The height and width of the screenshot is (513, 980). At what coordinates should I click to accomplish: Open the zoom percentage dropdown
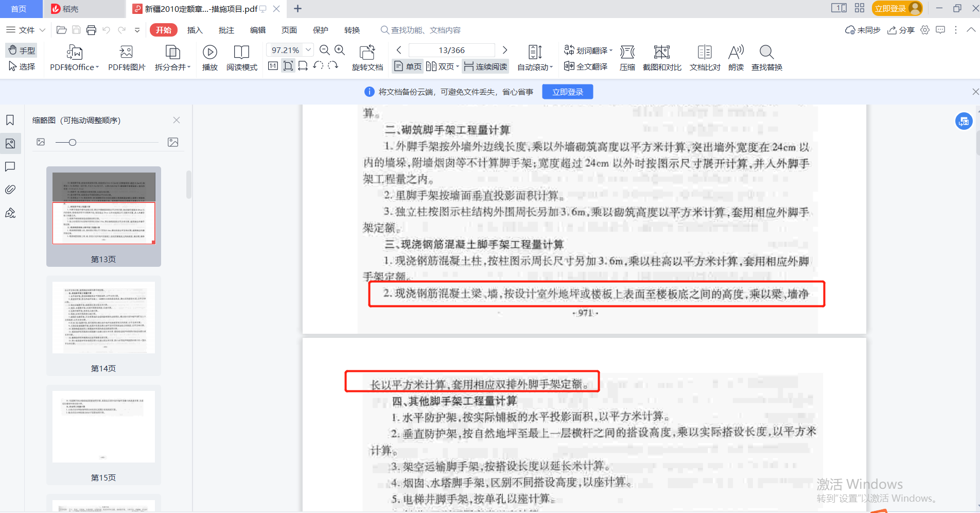click(308, 50)
